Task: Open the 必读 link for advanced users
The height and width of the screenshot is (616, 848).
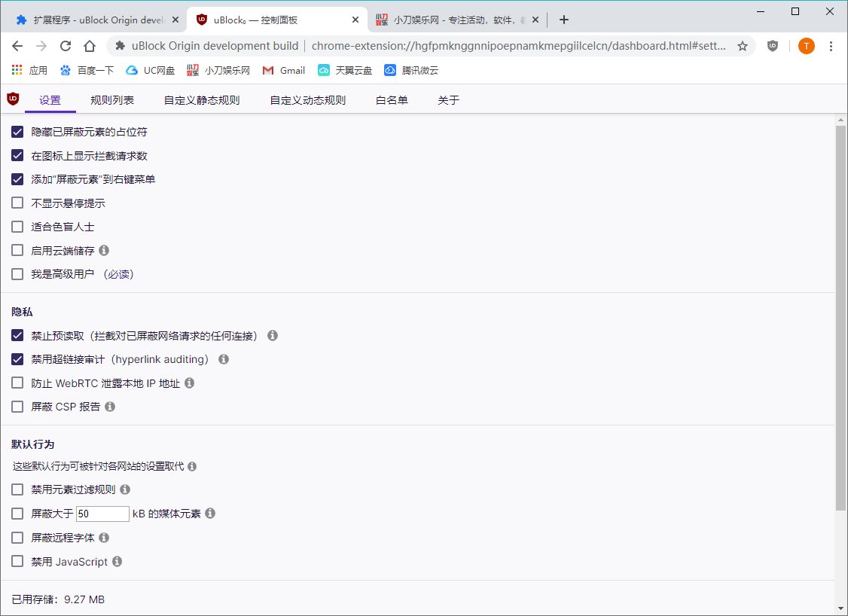Action: (118, 274)
